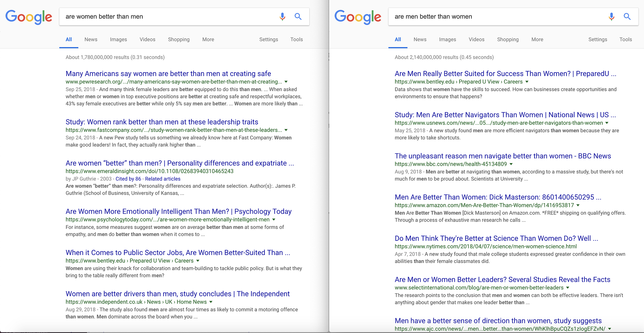
Task: Click 'About 2,140,000,000 results (0.45 seconds)' text
Action: (444, 57)
